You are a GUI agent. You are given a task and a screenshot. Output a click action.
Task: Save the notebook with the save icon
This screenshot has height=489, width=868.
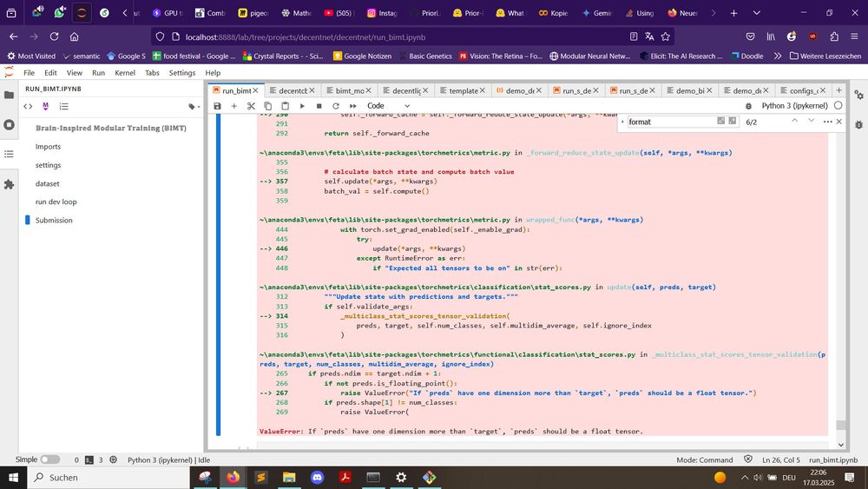tap(217, 106)
